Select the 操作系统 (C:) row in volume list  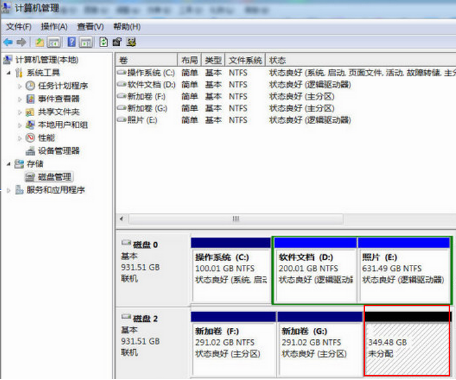click(286, 73)
